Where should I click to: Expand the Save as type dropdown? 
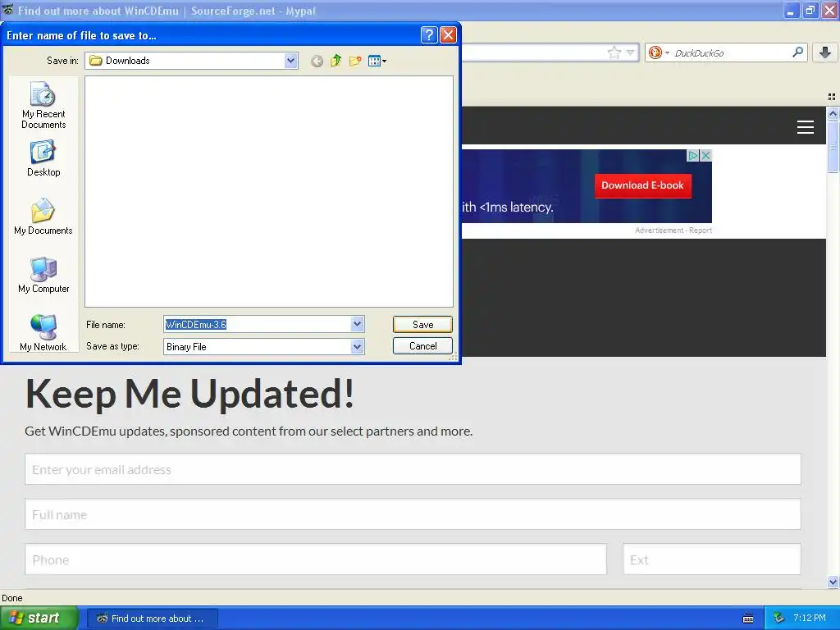tap(358, 347)
